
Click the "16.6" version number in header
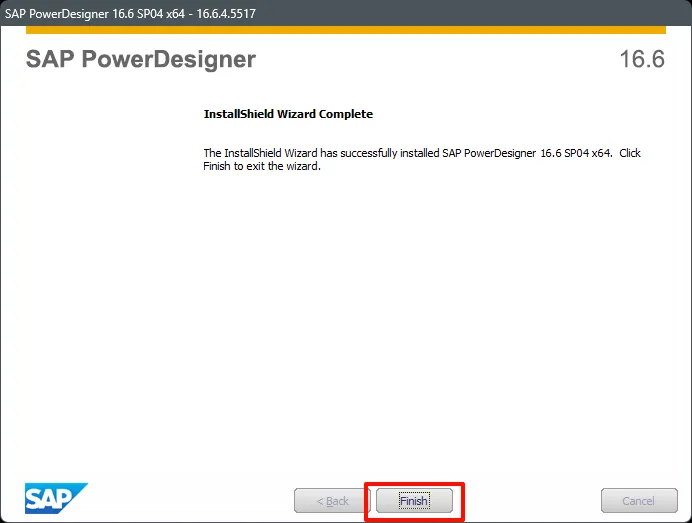642,59
